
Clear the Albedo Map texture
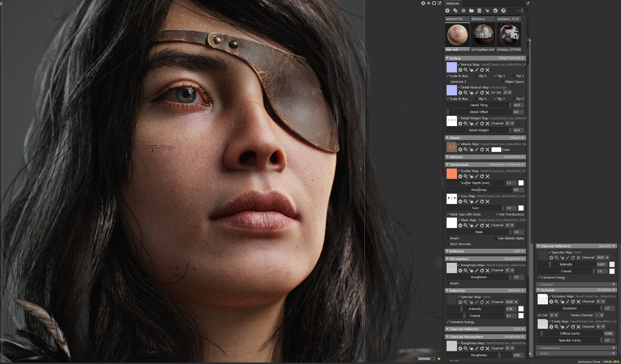tap(487, 150)
